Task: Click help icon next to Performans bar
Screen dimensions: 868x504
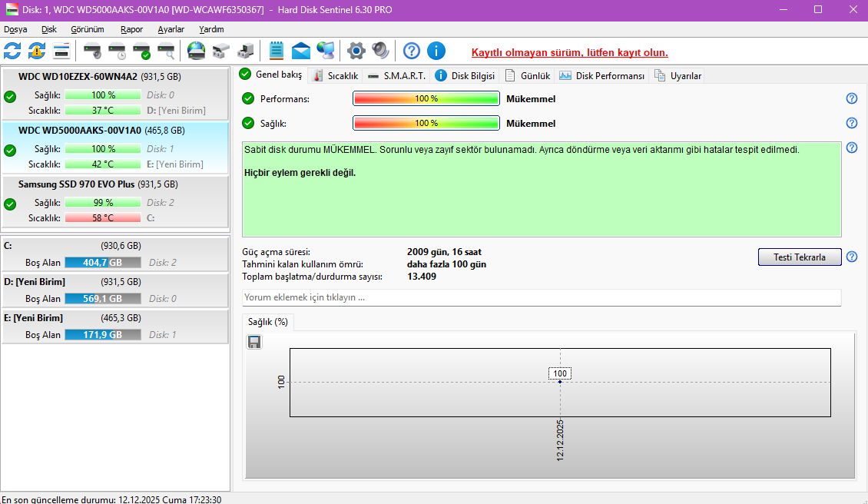Action: click(852, 98)
